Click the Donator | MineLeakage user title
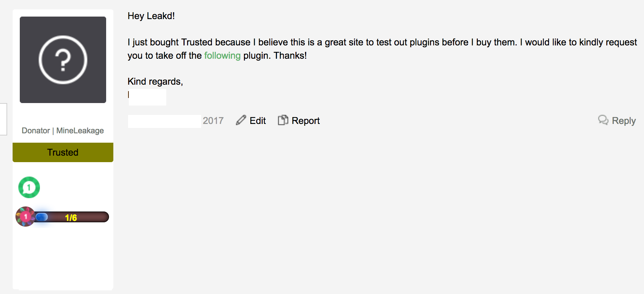The image size is (644, 294). [x=63, y=130]
